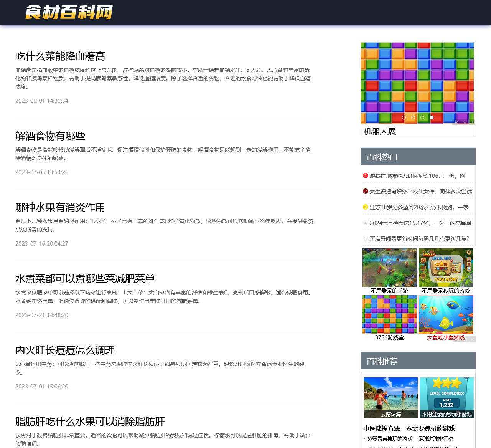
Task: Click the excerpt starting 血糖高是指血液中的血糖浓度
Action: [163, 78]
